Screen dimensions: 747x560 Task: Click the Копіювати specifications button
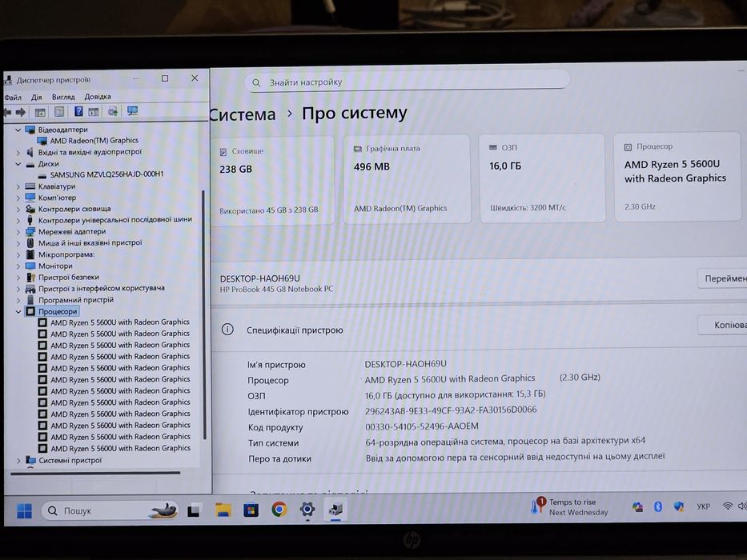coord(723,326)
